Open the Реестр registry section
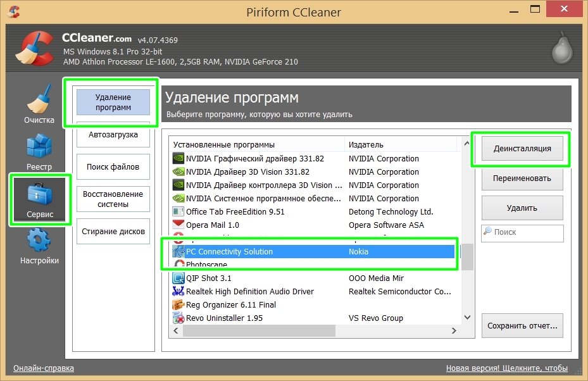 click(39, 153)
